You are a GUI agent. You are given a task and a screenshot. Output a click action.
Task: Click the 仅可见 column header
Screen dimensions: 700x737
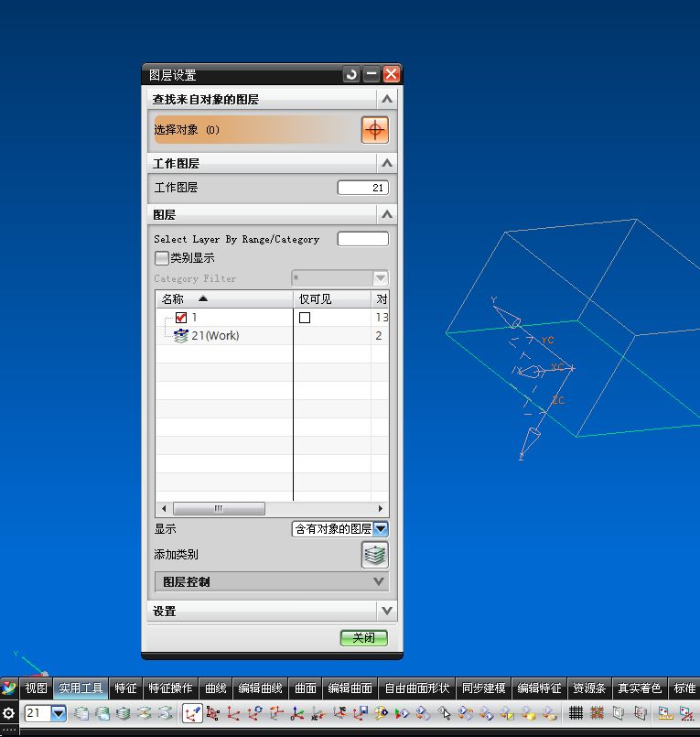[x=332, y=299]
